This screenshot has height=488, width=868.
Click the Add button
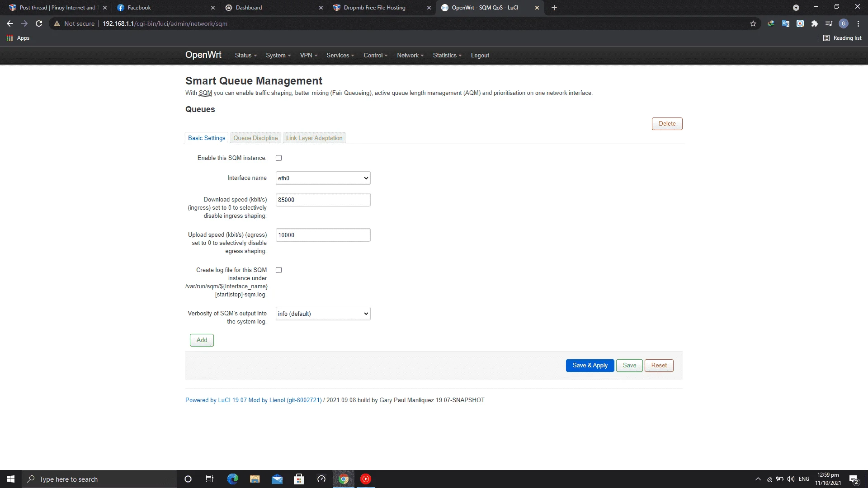(202, 340)
